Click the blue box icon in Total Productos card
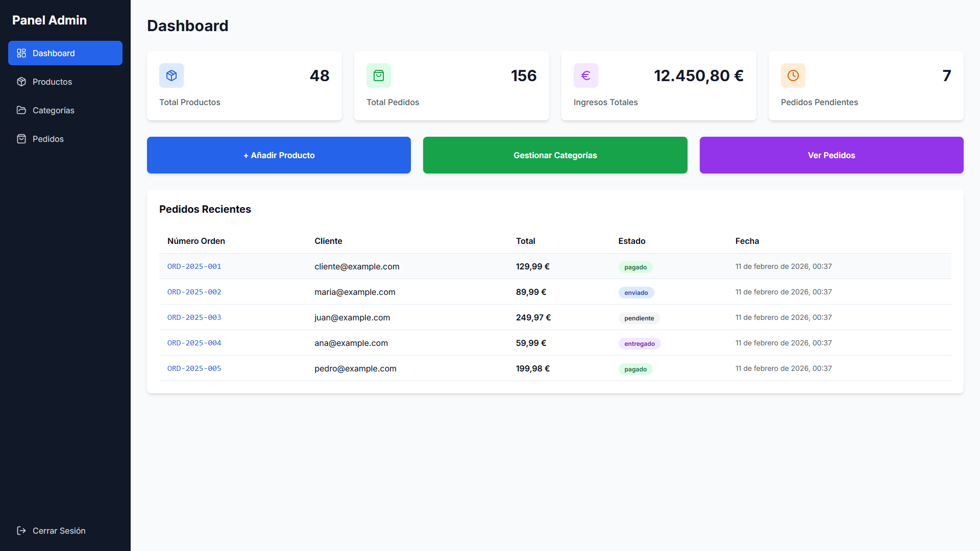The width and height of the screenshot is (980, 551). pyautogui.click(x=171, y=76)
